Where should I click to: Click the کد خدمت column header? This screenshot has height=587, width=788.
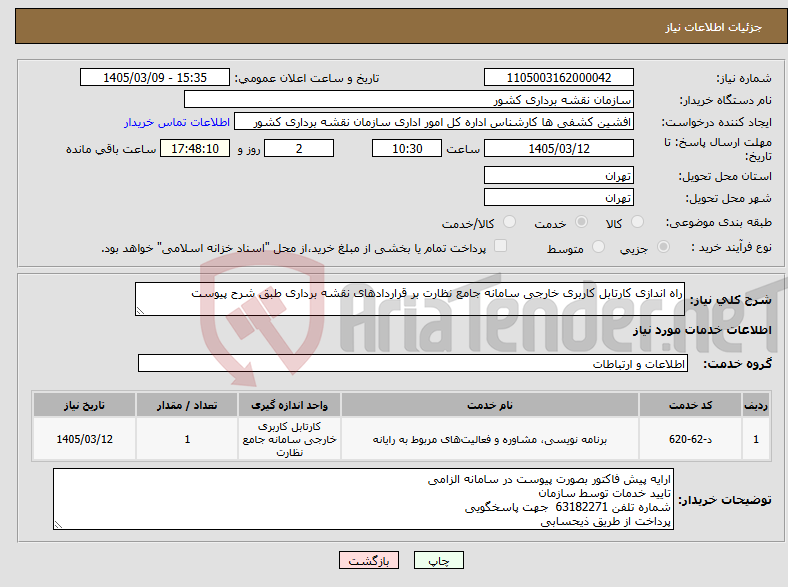(691, 405)
